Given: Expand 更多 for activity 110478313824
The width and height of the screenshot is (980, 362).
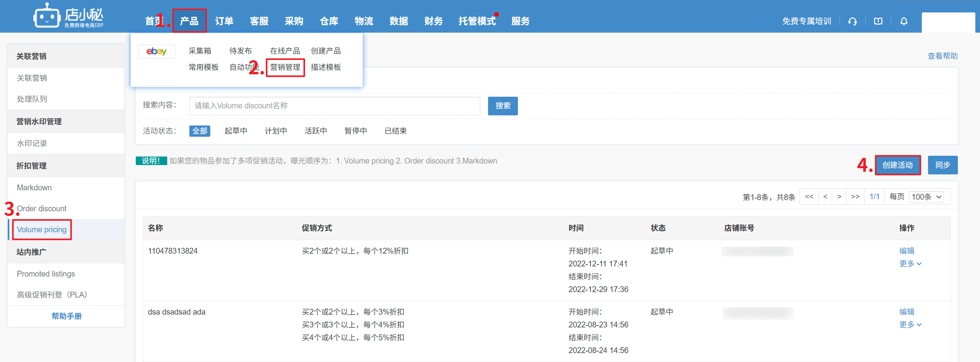Looking at the screenshot, I should pos(910,264).
